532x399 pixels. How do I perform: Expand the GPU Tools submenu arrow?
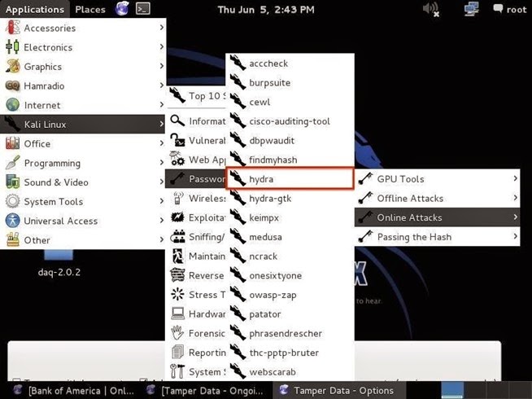516,178
